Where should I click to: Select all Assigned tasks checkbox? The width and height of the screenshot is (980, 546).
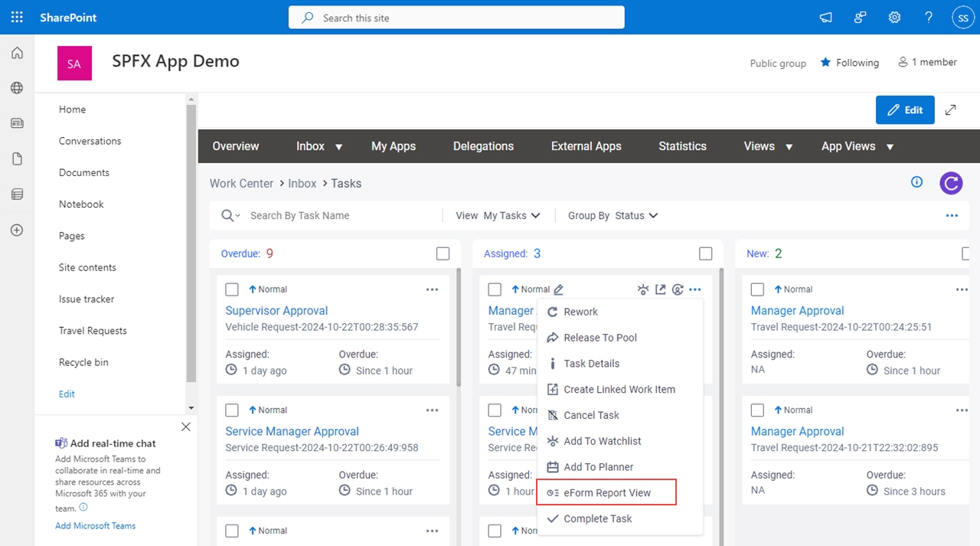[x=706, y=253]
